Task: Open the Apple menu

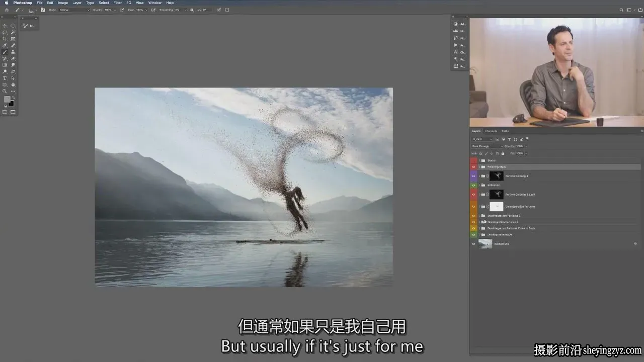Action: (6, 3)
